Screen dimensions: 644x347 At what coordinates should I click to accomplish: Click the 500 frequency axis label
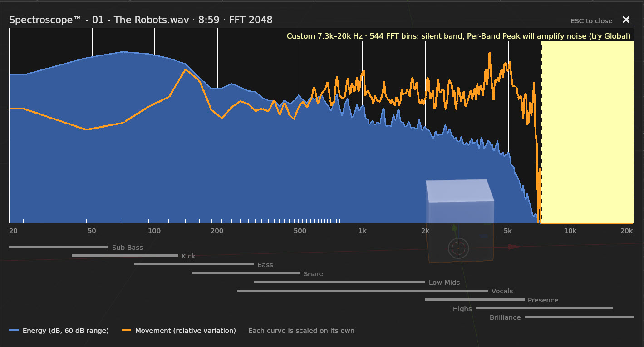pos(300,231)
